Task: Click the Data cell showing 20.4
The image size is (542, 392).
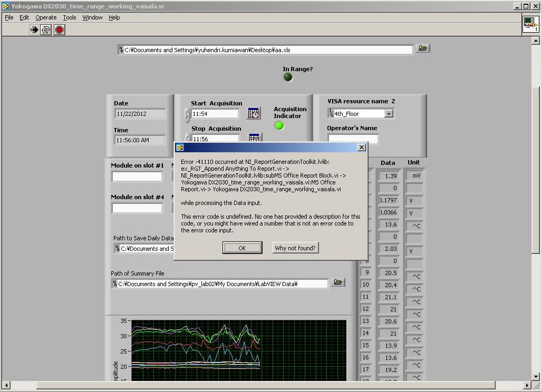Action: (x=389, y=285)
